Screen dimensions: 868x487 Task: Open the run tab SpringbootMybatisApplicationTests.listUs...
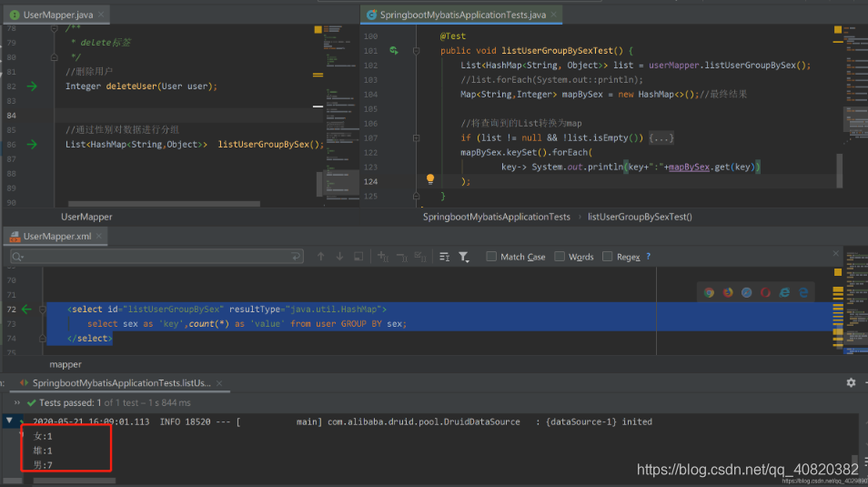121,383
